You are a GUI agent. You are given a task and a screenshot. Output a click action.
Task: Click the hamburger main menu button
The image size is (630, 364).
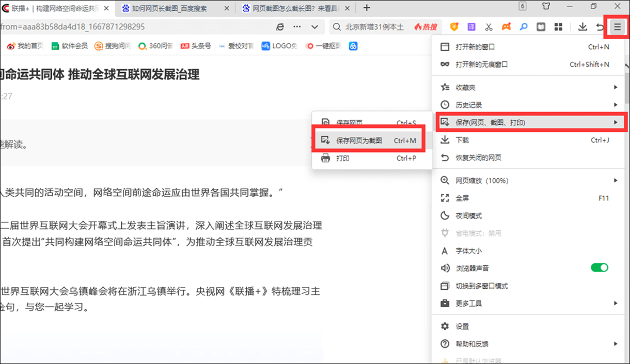click(x=617, y=27)
